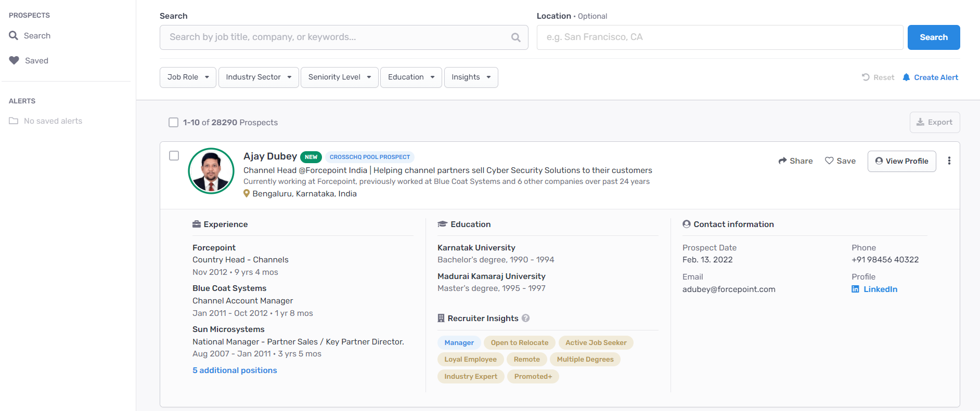Open the LinkedIn profile link
This screenshot has height=411, width=980.
(874, 289)
